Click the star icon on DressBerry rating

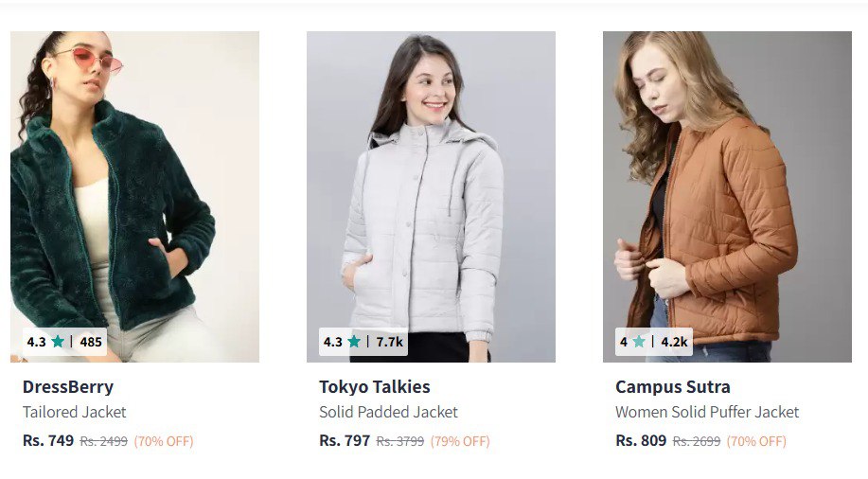point(58,342)
